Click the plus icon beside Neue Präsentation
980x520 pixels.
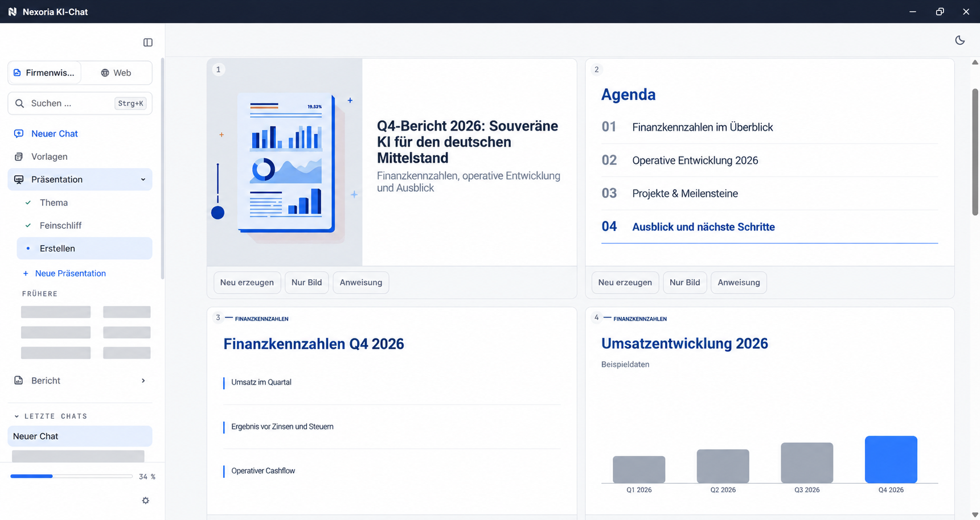pos(26,273)
